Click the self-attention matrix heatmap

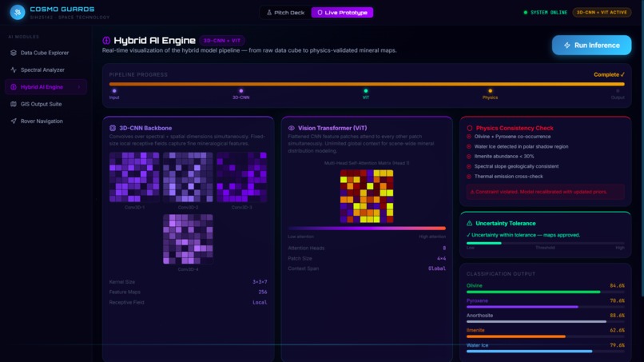[367, 197]
